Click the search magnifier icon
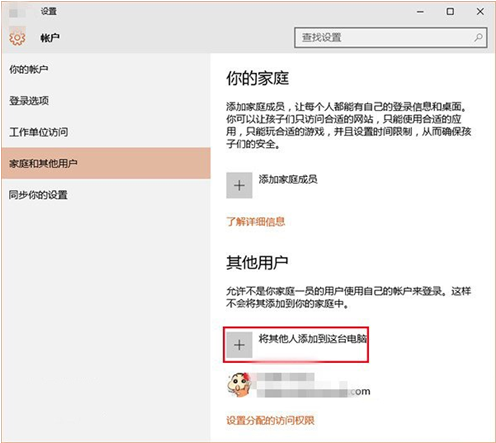Image resolution: width=496 pixels, height=443 pixels. click(x=478, y=37)
